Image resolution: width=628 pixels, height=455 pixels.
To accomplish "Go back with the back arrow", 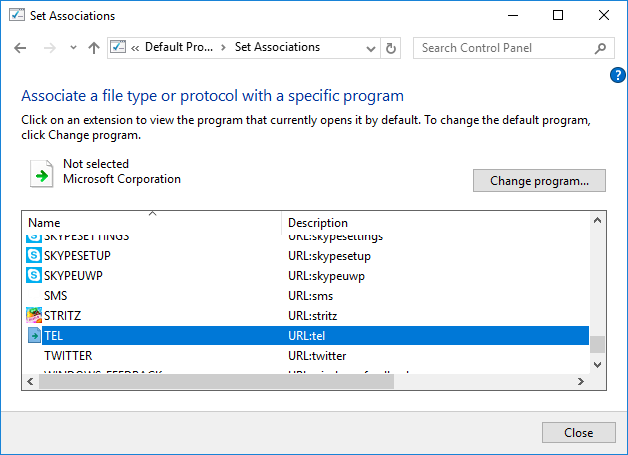I will click(x=20, y=48).
